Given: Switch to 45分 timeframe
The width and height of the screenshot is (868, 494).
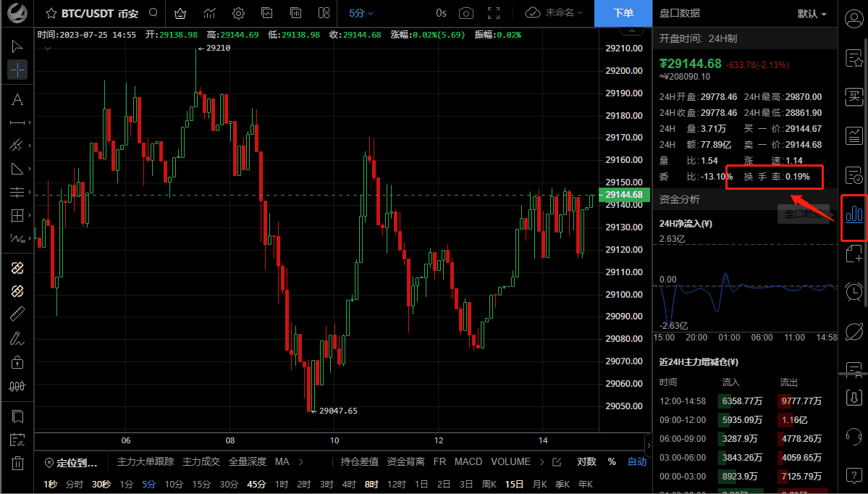Looking at the screenshot, I should (256, 485).
